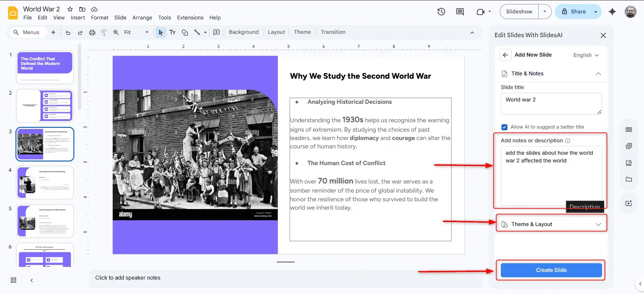Open the Insert menu
The height and width of the screenshot is (294, 644).
(x=78, y=18)
